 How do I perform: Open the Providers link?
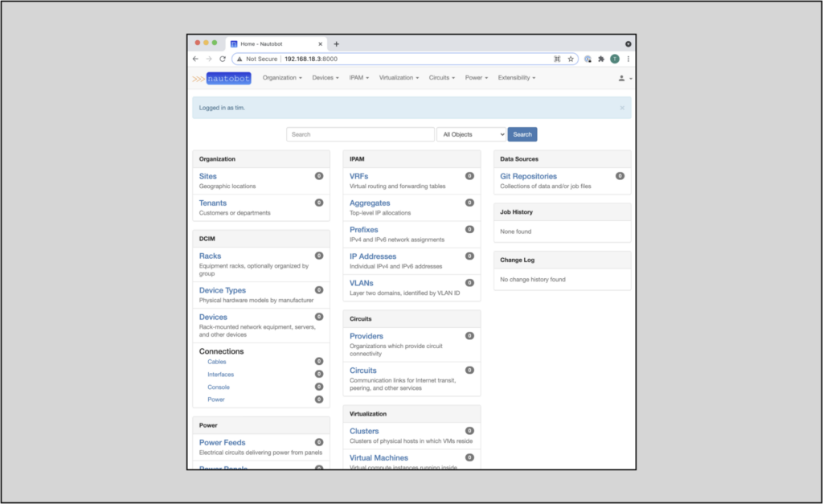[x=366, y=337]
